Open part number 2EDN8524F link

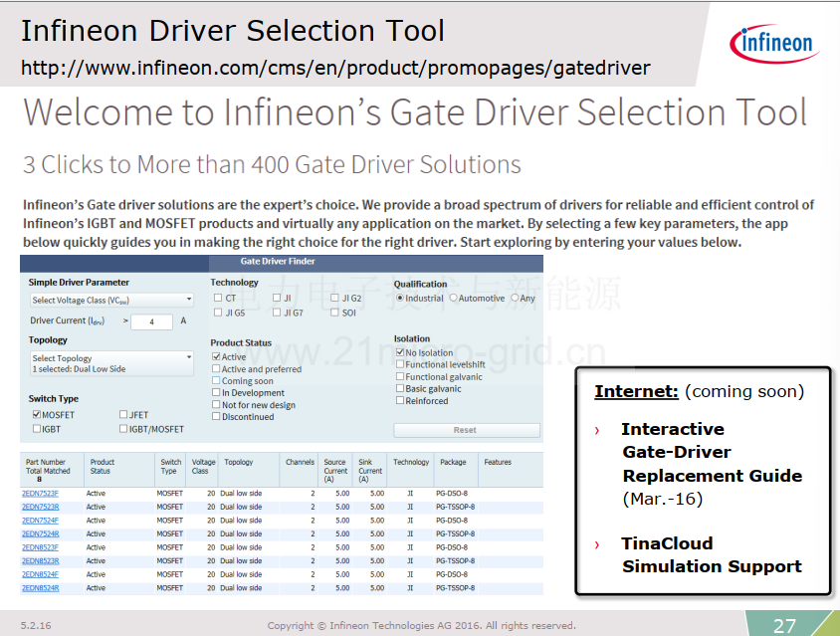40,574
